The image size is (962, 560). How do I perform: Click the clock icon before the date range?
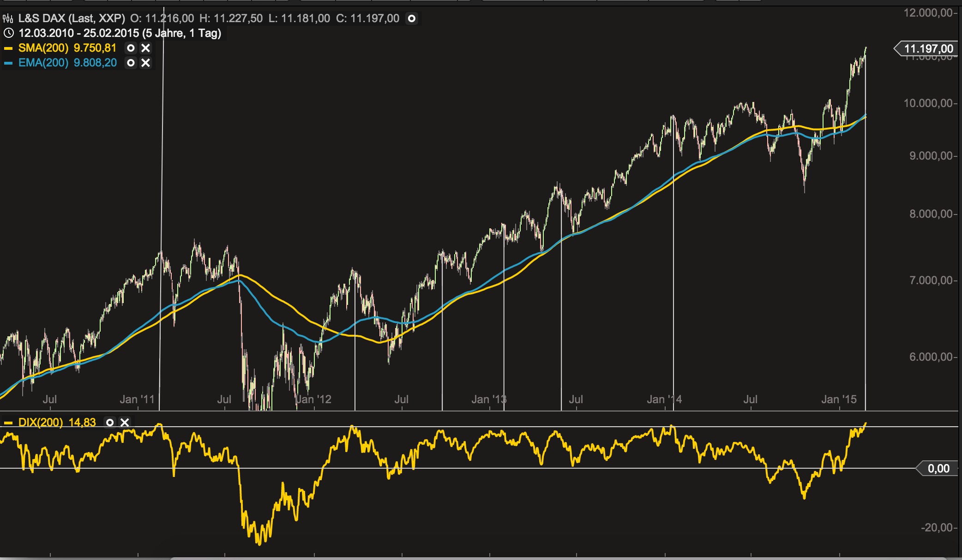click(8, 33)
